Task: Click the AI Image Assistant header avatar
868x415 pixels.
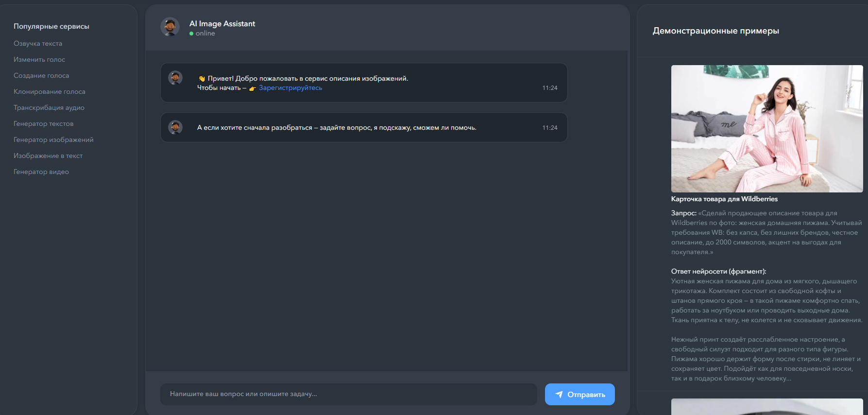Action: pyautogui.click(x=170, y=27)
